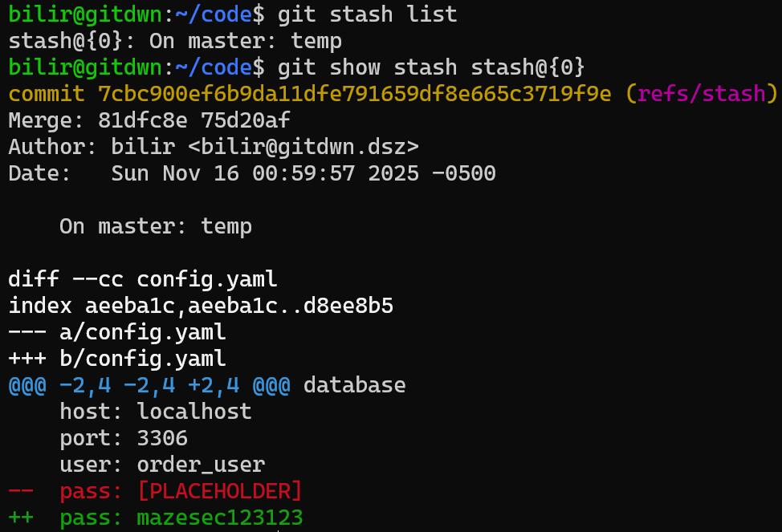Click the "refs/stash" ref label
This screenshot has width=782, height=532.
[701, 94]
